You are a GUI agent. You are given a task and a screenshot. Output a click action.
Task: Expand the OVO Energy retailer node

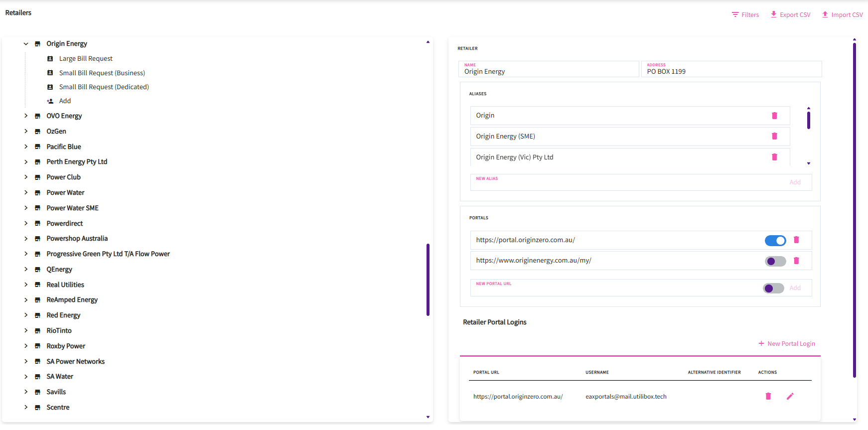pyautogui.click(x=26, y=116)
